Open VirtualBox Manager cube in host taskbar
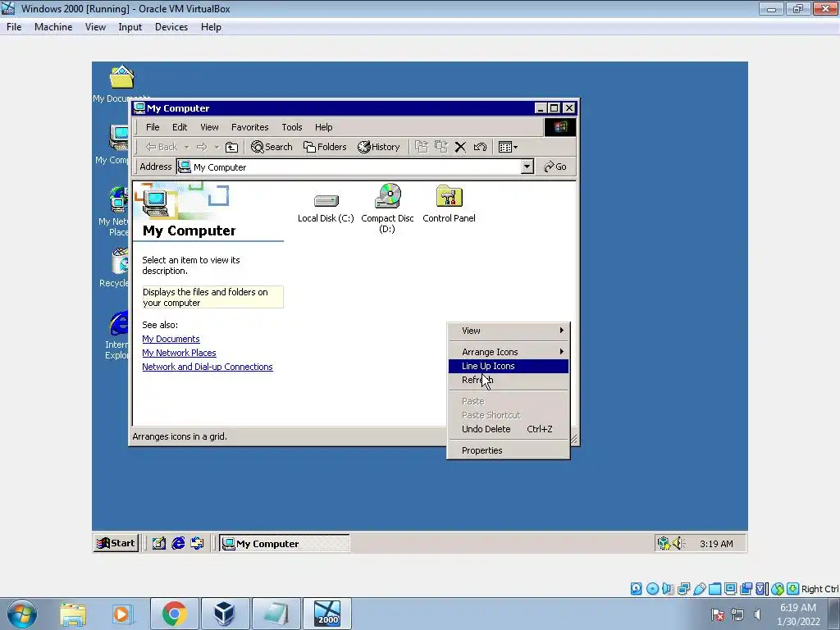This screenshot has height=630, width=840. click(x=225, y=614)
